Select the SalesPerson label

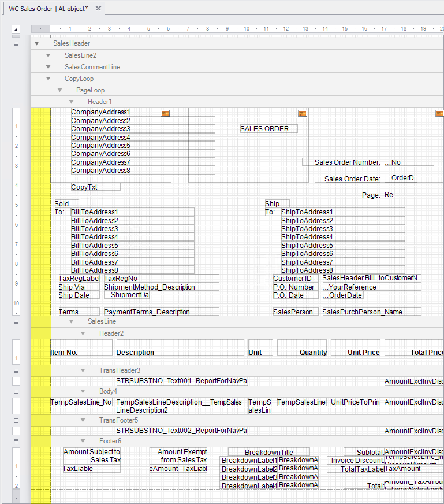(296, 312)
